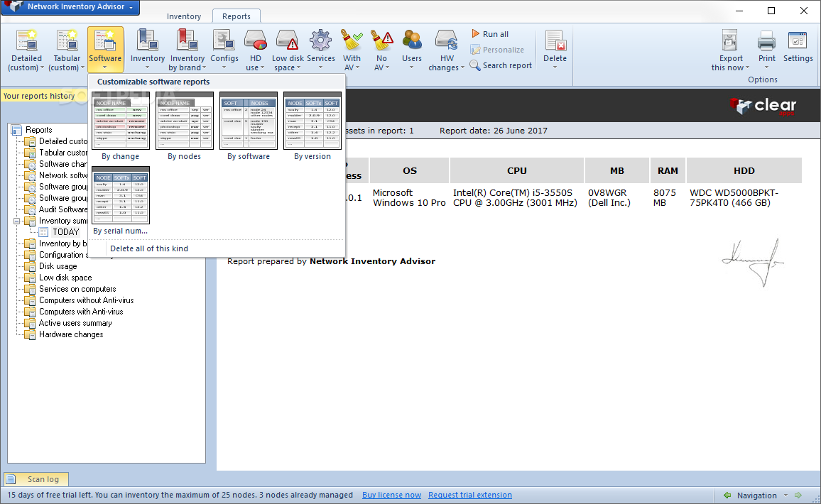Viewport: 821px width, 504px height.
Task: Click the Buy license now link
Action: (391, 495)
